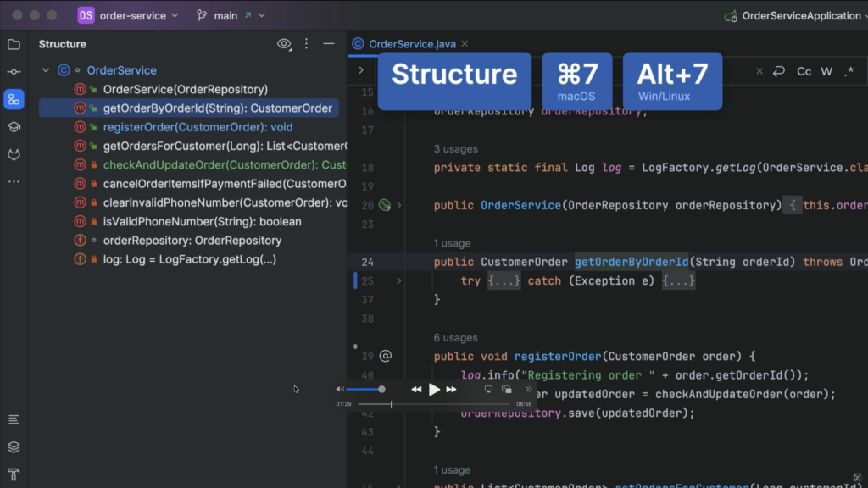Close the search bar with X
Viewport: 868px width, 488px height.
(x=759, y=71)
